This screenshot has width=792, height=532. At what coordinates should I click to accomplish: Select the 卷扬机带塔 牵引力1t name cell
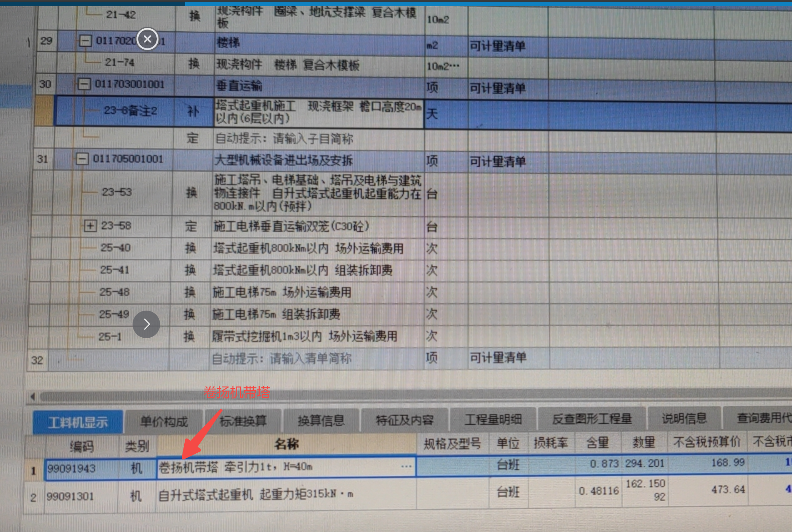pos(286,467)
